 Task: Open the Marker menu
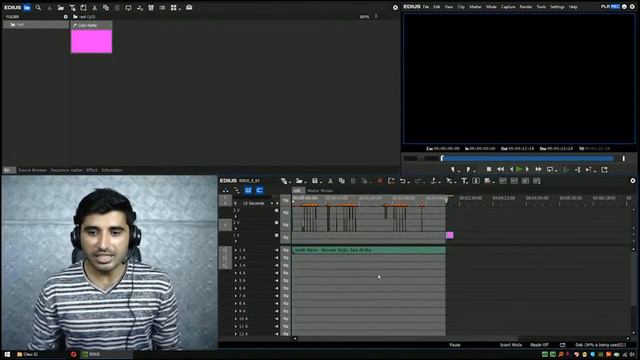click(x=475, y=7)
